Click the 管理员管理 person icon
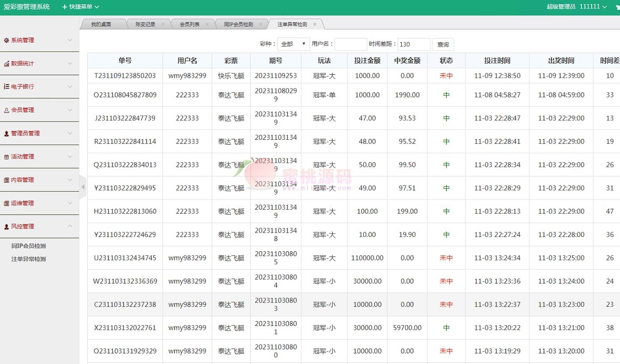The image size is (620, 364). click(x=6, y=134)
